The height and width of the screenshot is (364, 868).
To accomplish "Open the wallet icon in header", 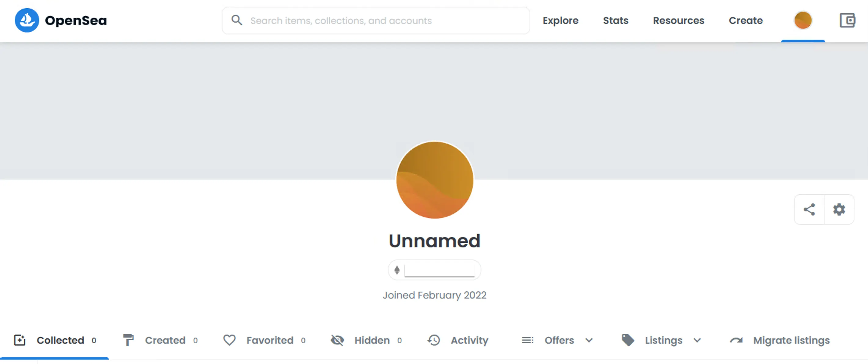I will pyautogui.click(x=847, y=20).
